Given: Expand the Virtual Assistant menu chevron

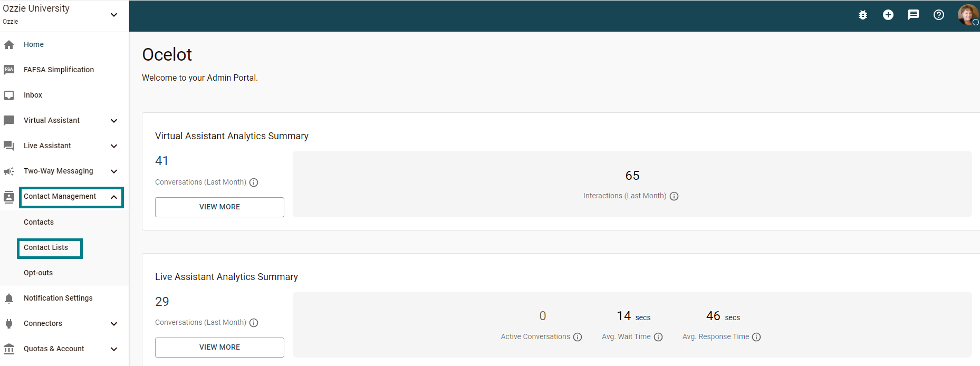Looking at the screenshot, I should 114,121.
